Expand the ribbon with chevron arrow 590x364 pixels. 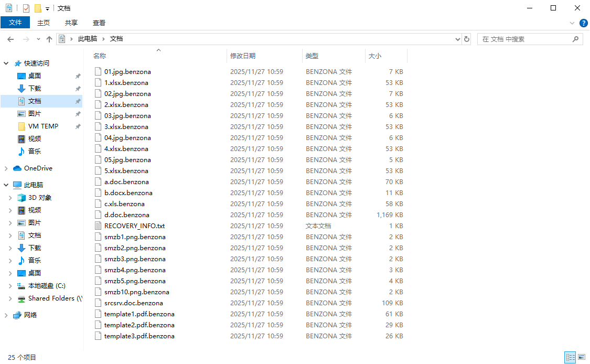pos(572,23)
